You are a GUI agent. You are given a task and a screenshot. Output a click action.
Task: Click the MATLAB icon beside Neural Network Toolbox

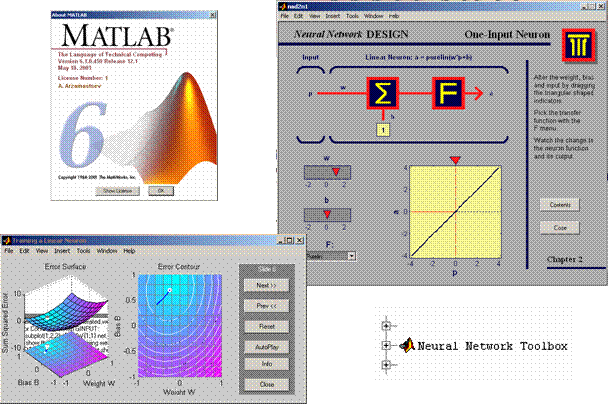407,345
